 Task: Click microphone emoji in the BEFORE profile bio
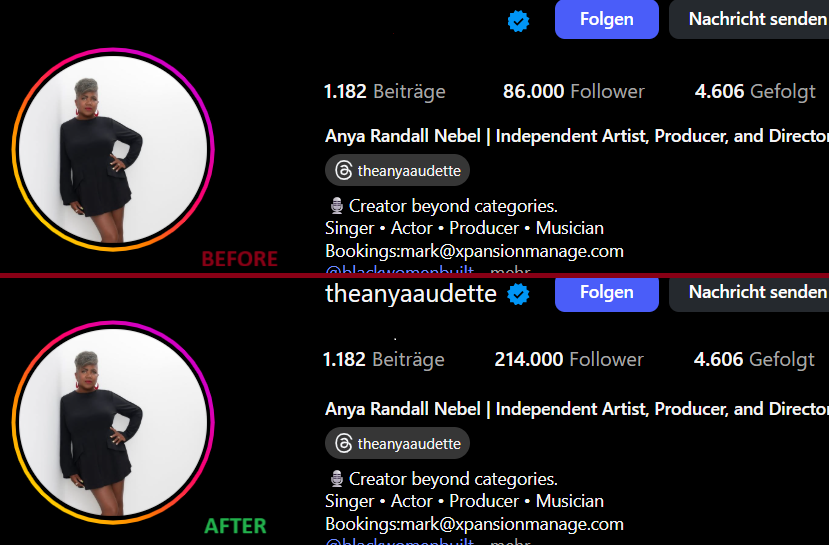click(336, 206)
